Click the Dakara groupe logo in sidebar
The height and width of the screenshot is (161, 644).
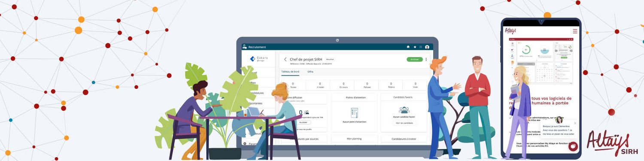[x=259, y=59]
